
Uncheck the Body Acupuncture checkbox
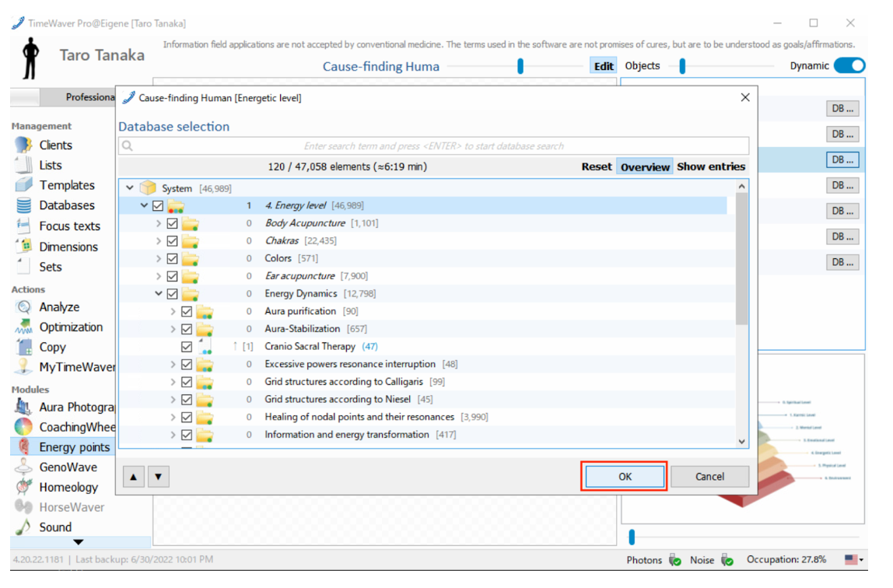pos(172,224)
